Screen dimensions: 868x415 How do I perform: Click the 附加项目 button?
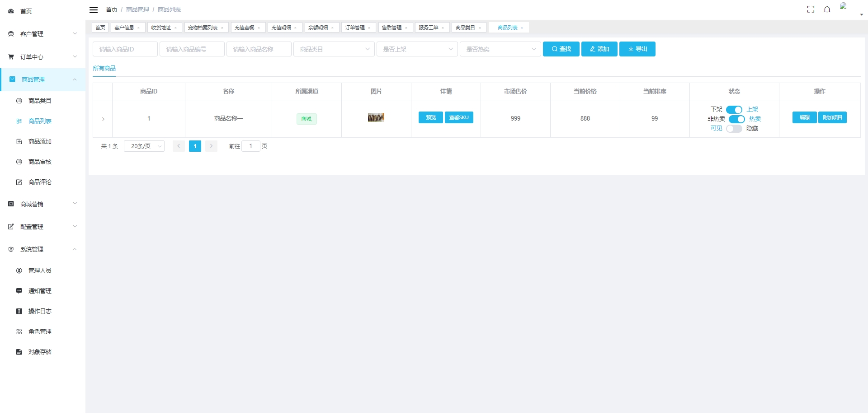point(832,117)
